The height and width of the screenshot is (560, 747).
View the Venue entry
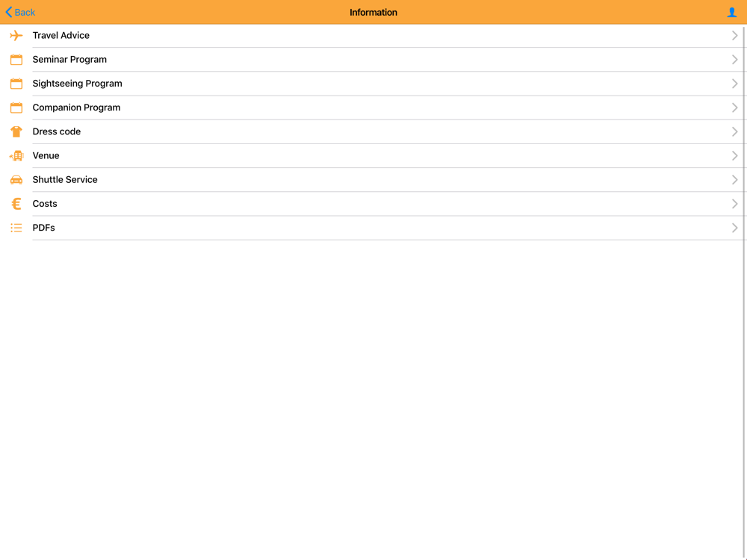tap(373, 156)
